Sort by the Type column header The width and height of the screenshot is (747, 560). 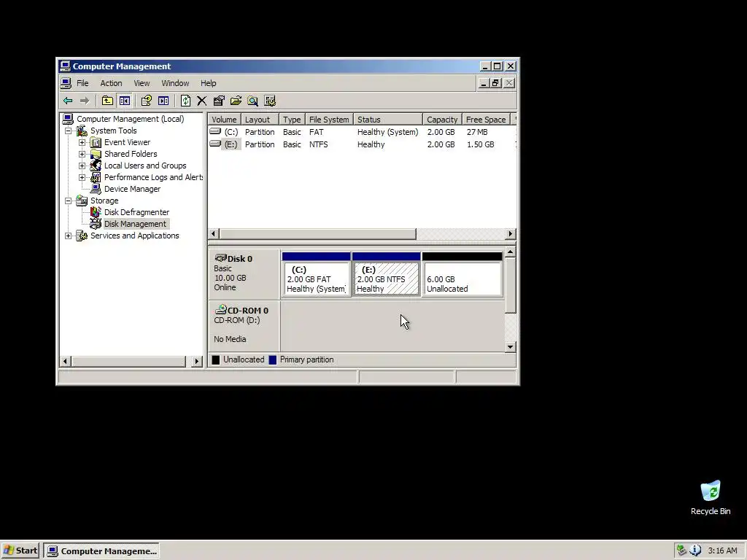[292, 120]
